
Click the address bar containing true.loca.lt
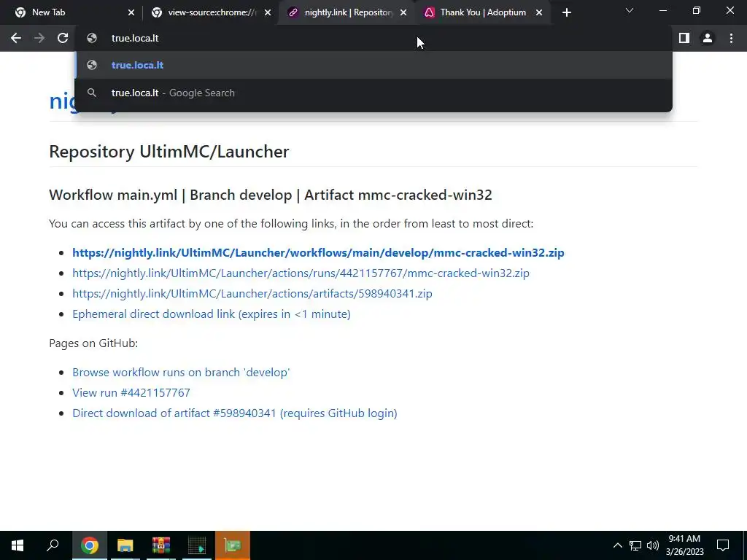click(x=373, y=38)
